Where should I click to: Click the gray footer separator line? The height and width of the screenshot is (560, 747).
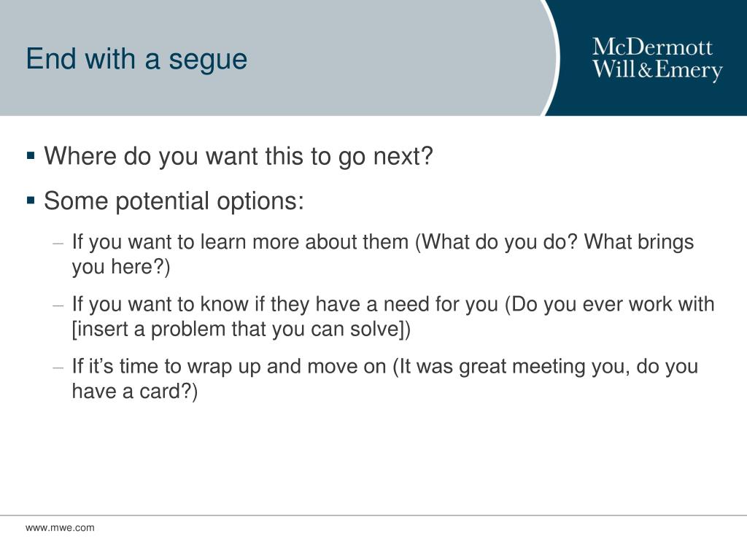[x=373, y=516]
